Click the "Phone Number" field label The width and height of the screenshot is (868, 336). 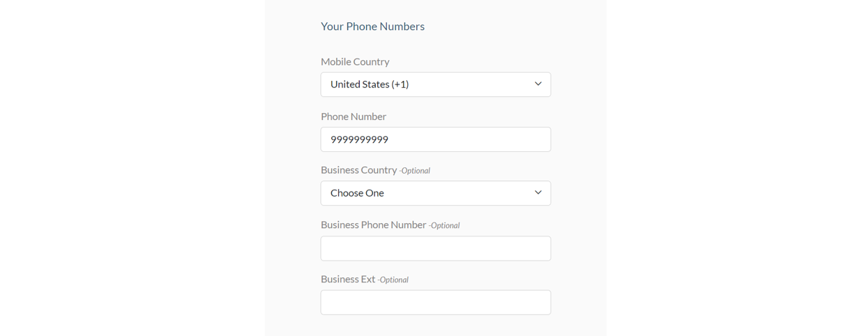353,116
